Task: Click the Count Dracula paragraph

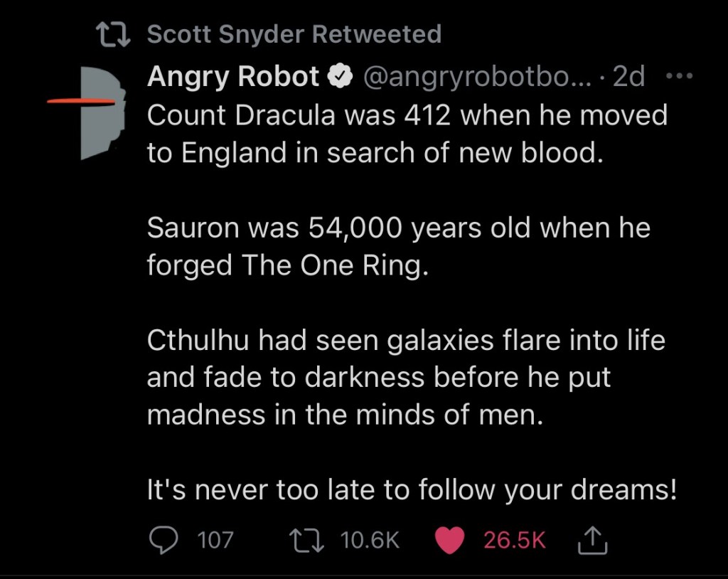Action: point(407,134)
